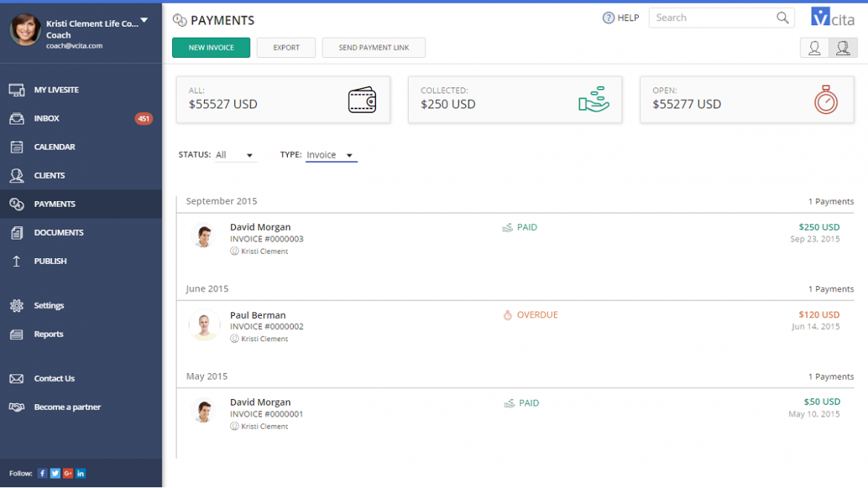Open MY LIVESITE from the sidebar
Image resolution: width=868 pixels, height=488 pixels.
click(17, 89)
